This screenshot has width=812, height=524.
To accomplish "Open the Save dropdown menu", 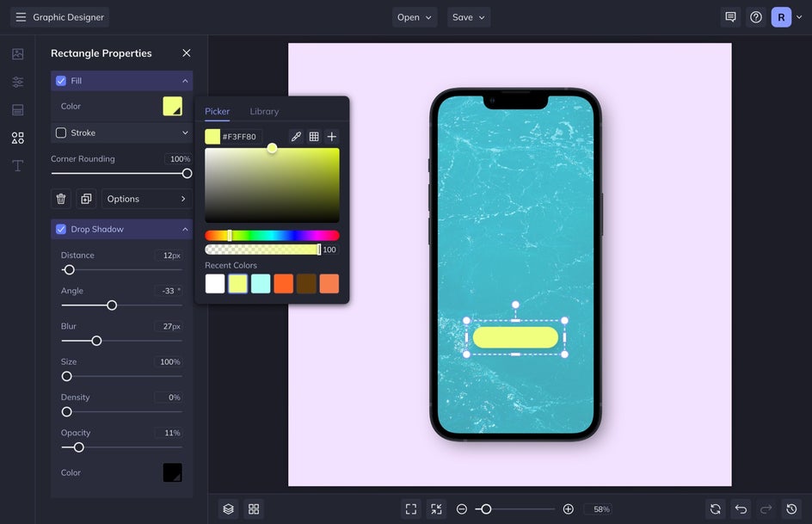I will pyautogui.click(x=469, y=17).
